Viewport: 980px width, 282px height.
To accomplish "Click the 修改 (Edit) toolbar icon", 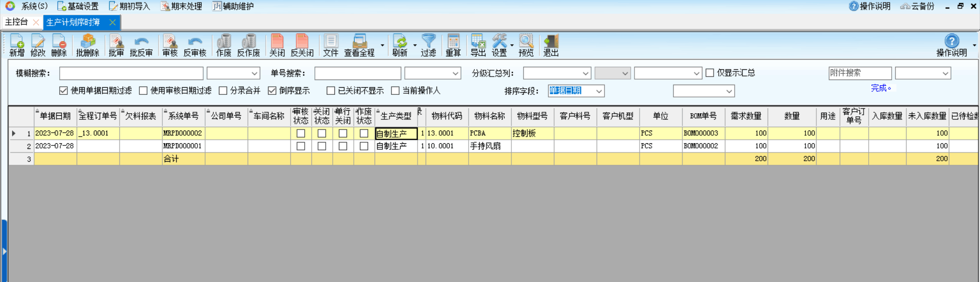I will [38, 45].
